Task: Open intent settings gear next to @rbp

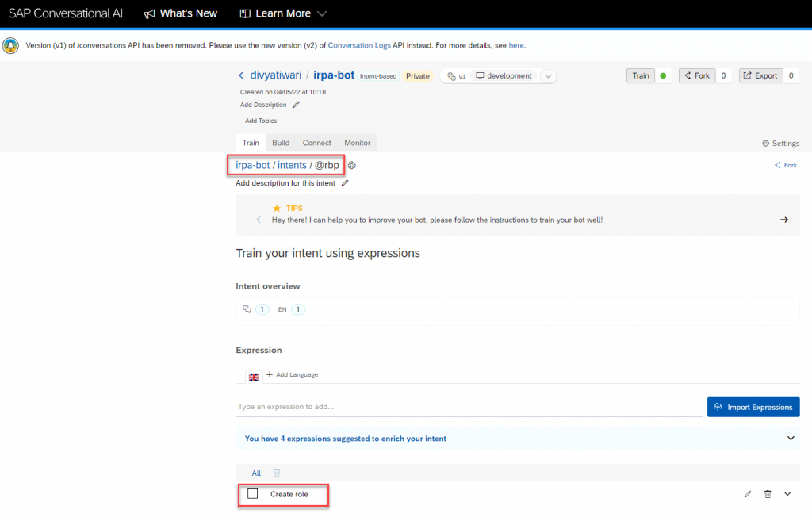Action: pyautogui.click(x=352, y=165)
